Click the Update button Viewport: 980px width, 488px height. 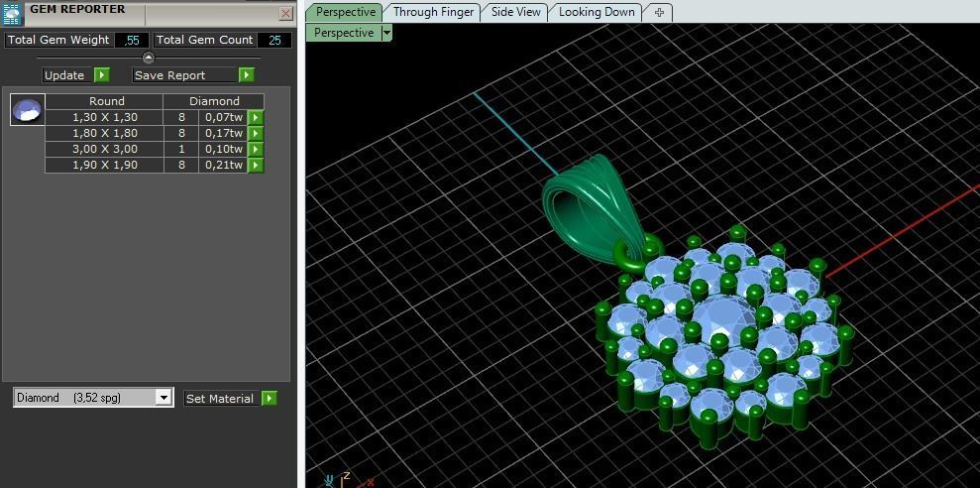(67, 75)
